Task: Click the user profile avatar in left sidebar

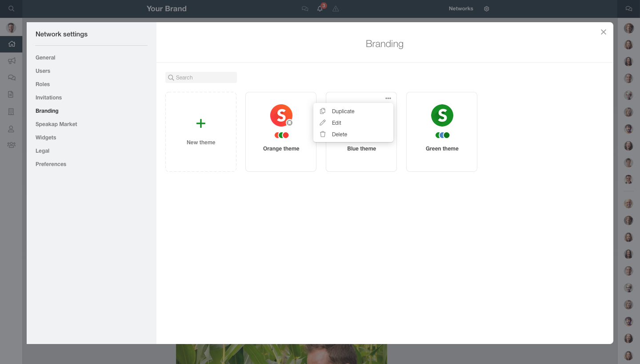Action: coord(11,28)
